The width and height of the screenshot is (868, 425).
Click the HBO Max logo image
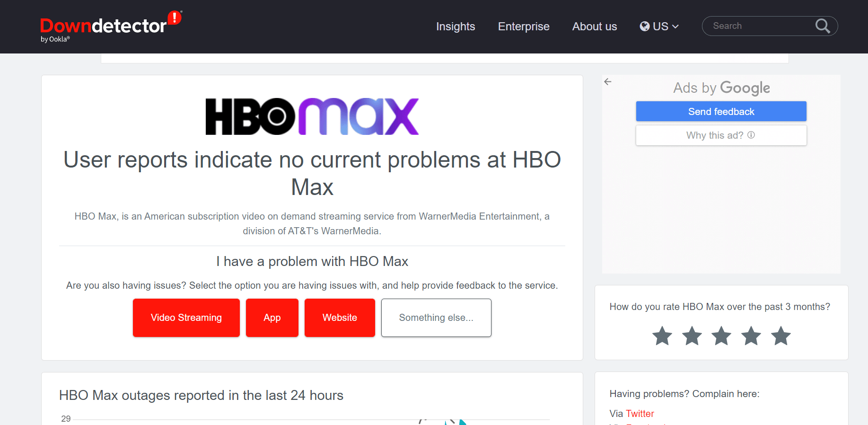point(312,116)
